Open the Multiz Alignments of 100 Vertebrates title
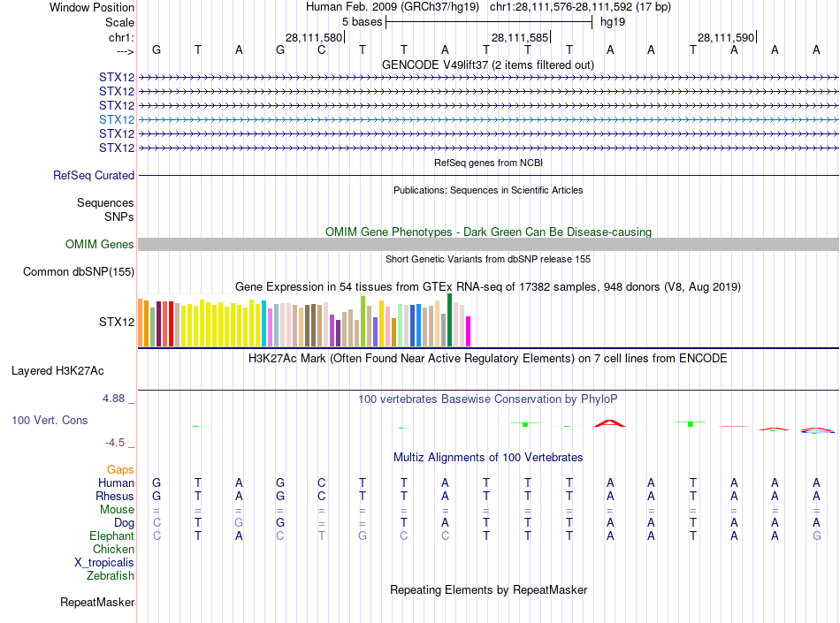 487,458
